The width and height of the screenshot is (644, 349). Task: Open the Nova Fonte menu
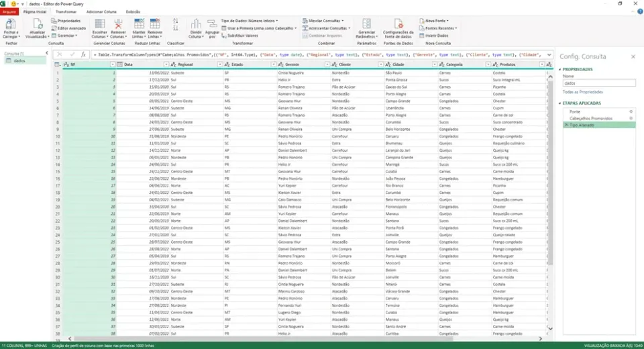tap(434, 21)
